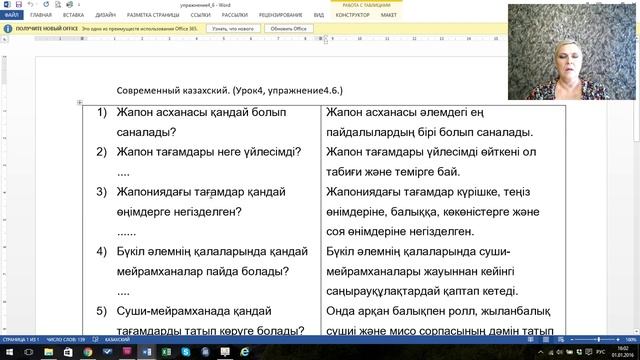640x360 pixels.
Task: Click the answer 'соя өнімдеріне негізделген.'
Action: pos(400,231)
